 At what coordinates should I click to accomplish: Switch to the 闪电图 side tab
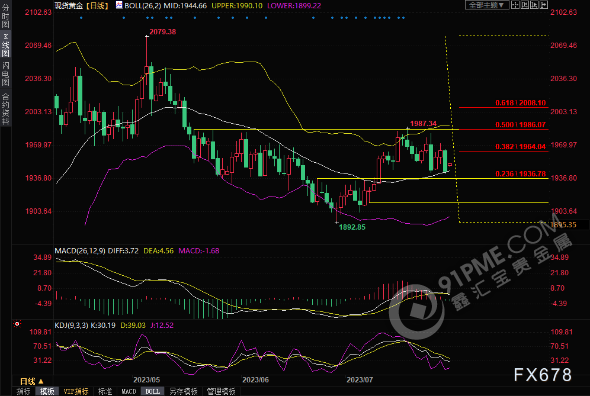click(x=5, y=73)
